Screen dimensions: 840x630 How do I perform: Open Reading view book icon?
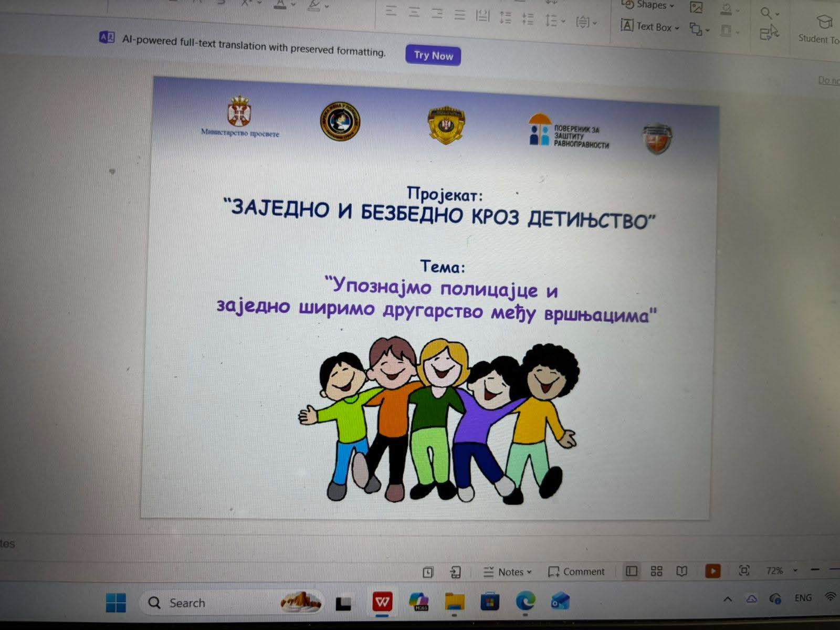click(681, 571)
